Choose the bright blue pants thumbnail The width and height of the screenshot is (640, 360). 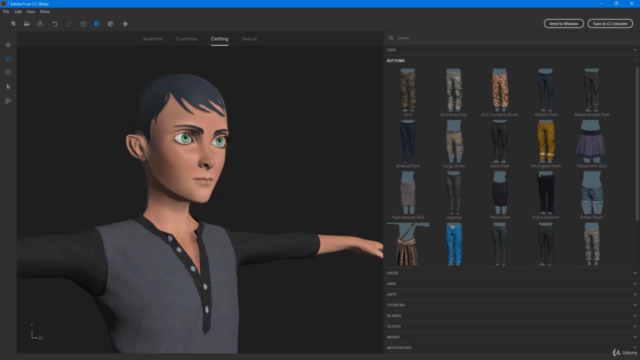click(x=454, y=244)
